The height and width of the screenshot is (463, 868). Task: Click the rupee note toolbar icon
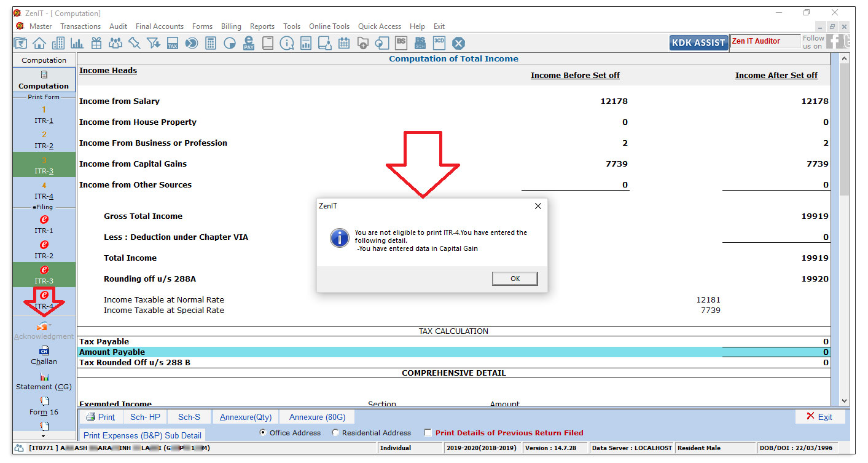21,43
